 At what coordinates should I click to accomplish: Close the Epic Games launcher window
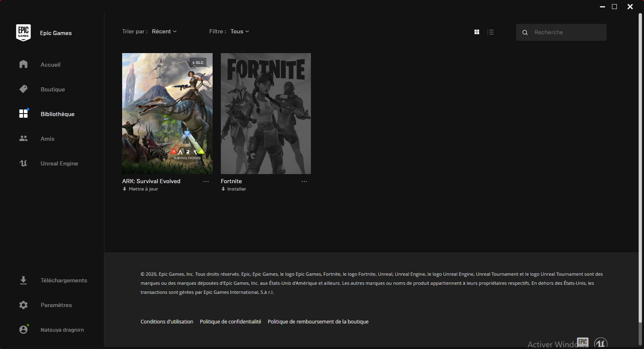coord(630,7)
